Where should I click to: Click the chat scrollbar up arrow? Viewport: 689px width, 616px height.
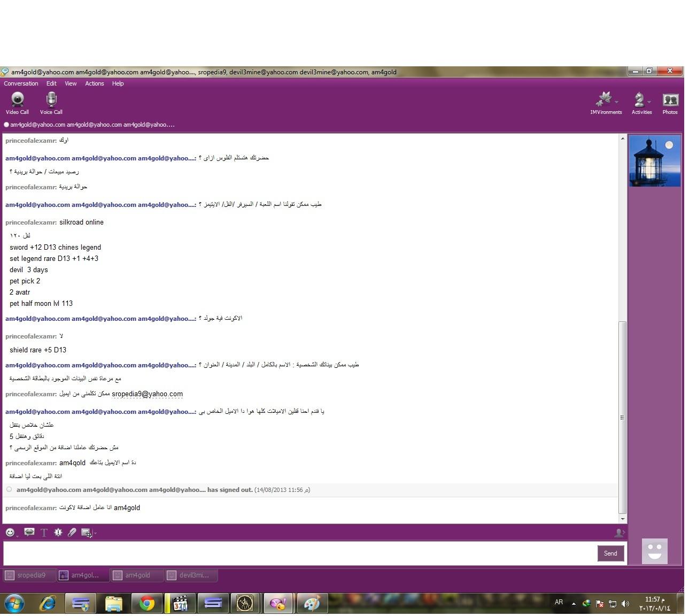pos(622,138)
